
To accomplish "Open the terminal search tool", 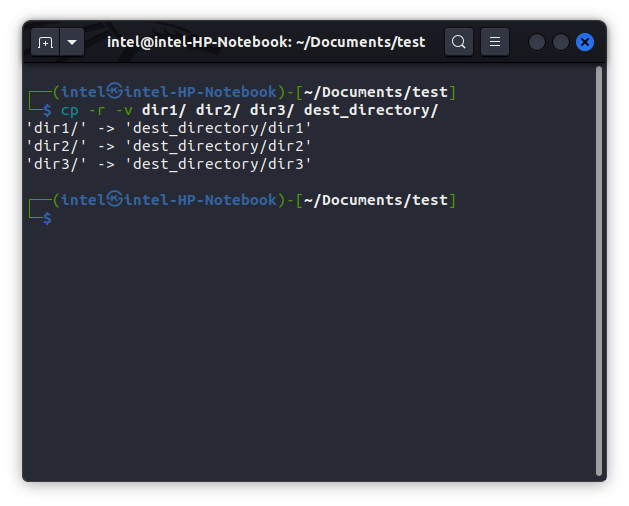I will click(459, 42).
